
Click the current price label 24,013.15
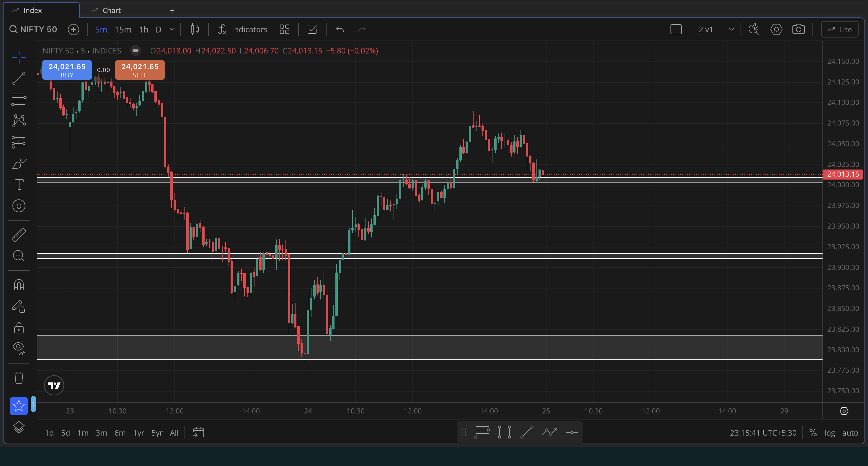(x=843, y=174)
